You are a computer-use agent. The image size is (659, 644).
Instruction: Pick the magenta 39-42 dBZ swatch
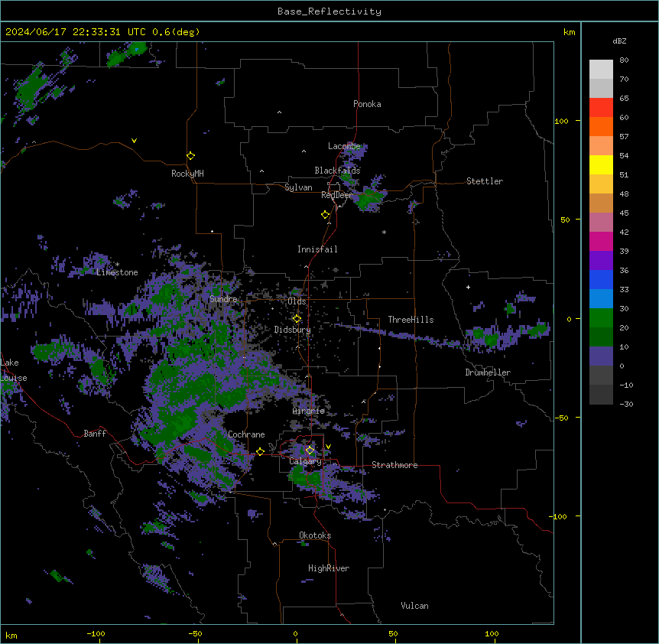(601, 241)
